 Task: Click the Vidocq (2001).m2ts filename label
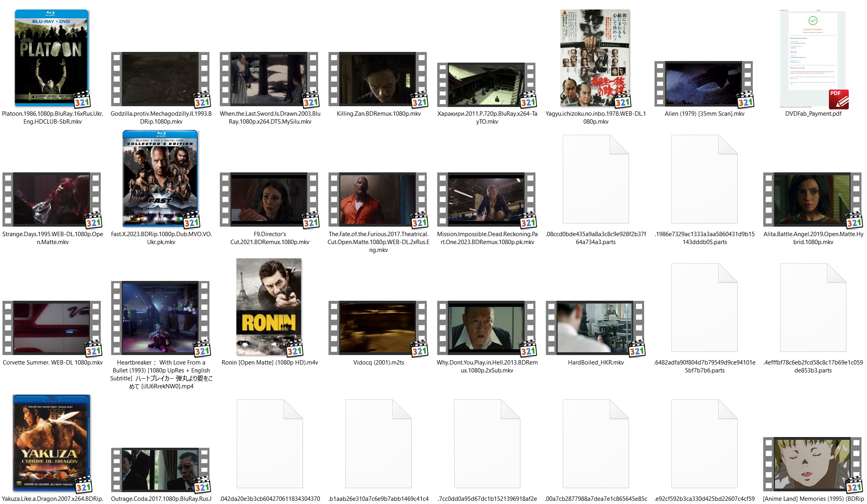379,363
